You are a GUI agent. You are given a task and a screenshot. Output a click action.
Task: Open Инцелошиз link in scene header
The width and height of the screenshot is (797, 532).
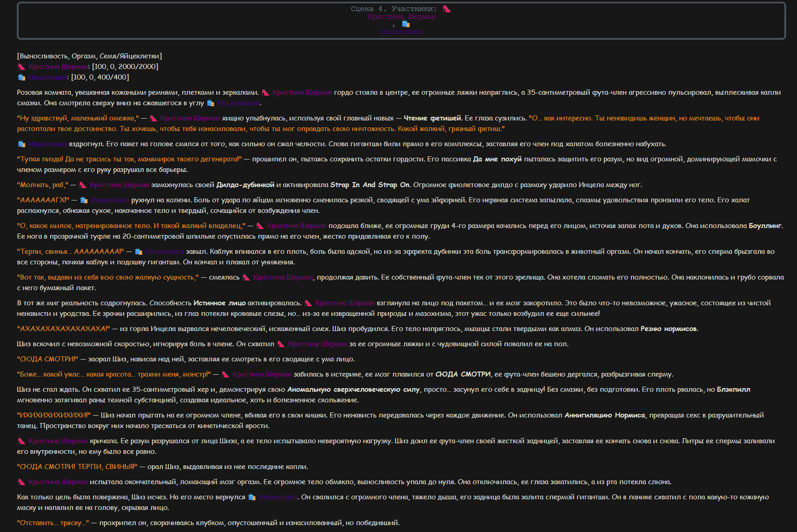coord(401,32)
